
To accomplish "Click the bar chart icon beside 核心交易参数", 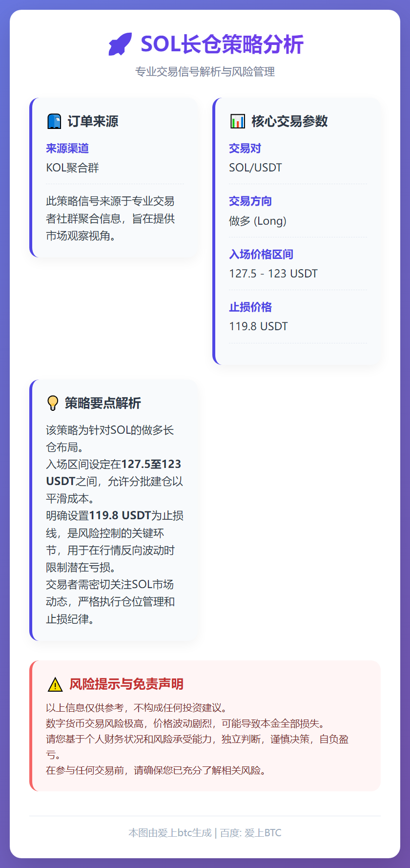I will [238, 121].
